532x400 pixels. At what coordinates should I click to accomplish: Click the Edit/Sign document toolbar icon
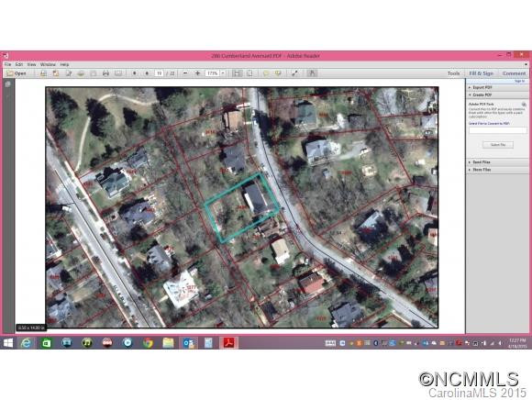coord(69,73)
